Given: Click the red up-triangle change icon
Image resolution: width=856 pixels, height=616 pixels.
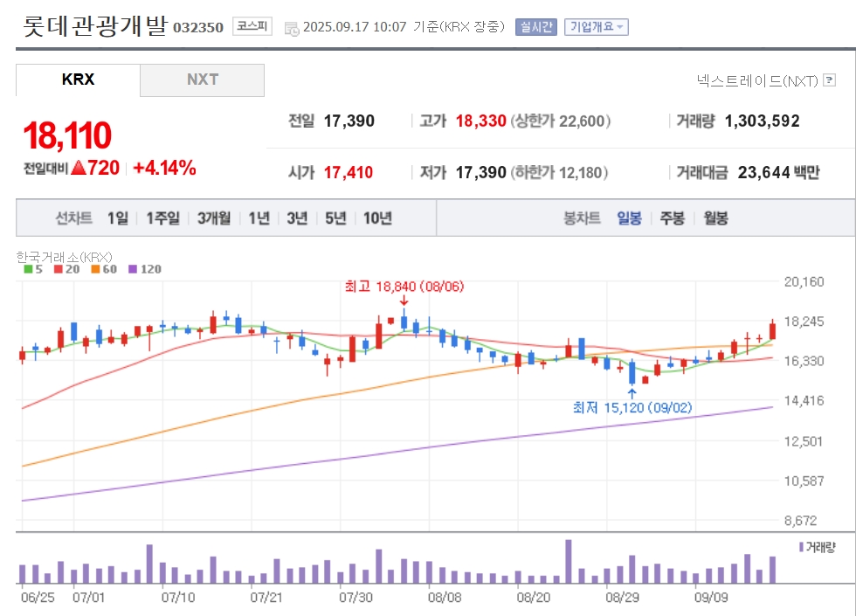Looking at the screenshot, I should click(79, 167).
